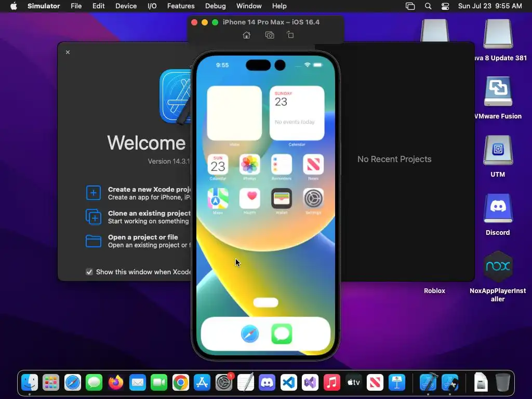Tap the Calendar widget showing Sunday 23

coord(297,113)
